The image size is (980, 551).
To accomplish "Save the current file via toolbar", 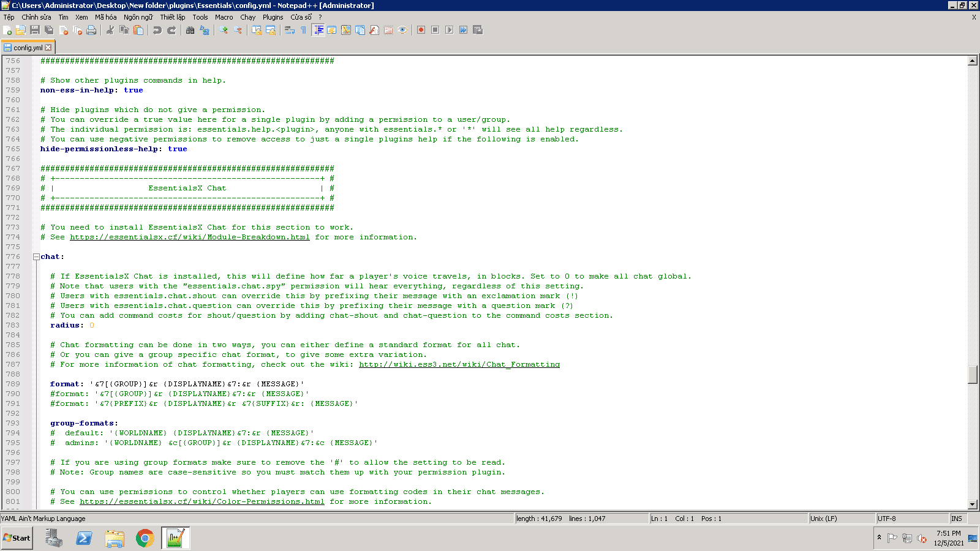I will (35, 30).
